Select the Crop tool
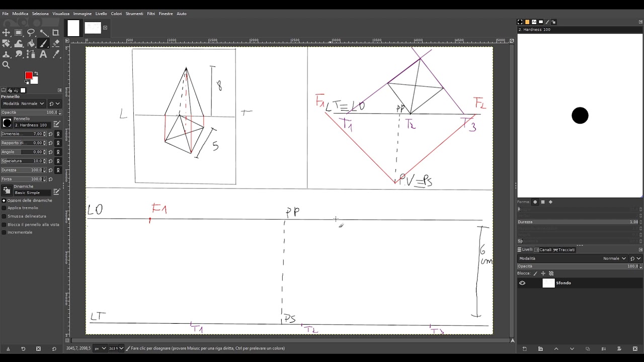This screenshot has height=362, width=644. point(55,33)
